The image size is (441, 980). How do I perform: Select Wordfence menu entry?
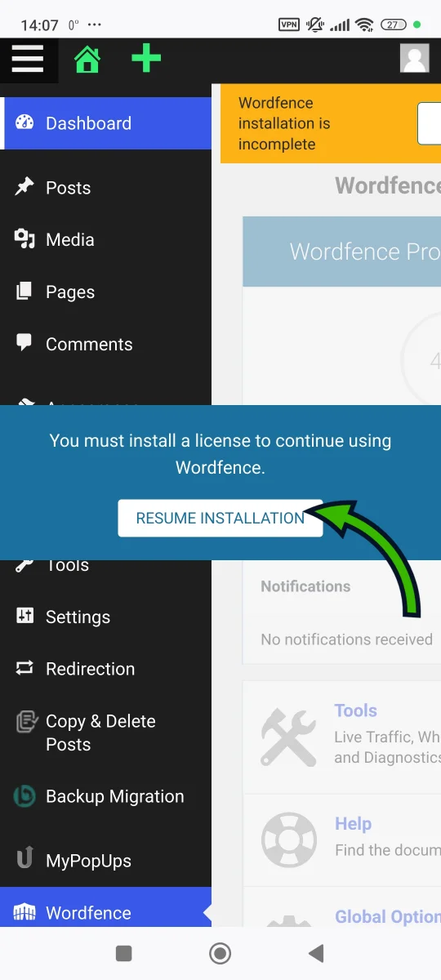pos(106,908)
